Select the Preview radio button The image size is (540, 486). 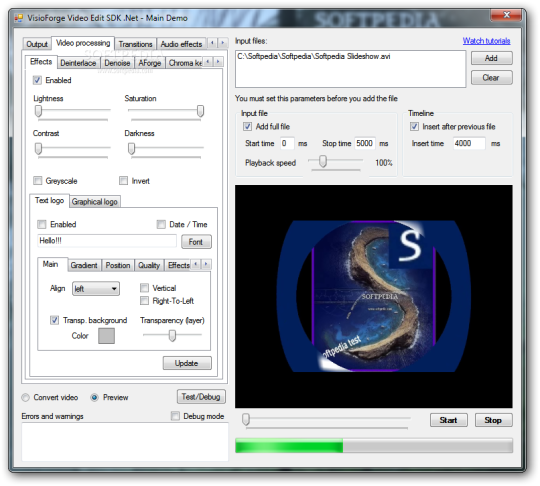(x=94, y=397)
